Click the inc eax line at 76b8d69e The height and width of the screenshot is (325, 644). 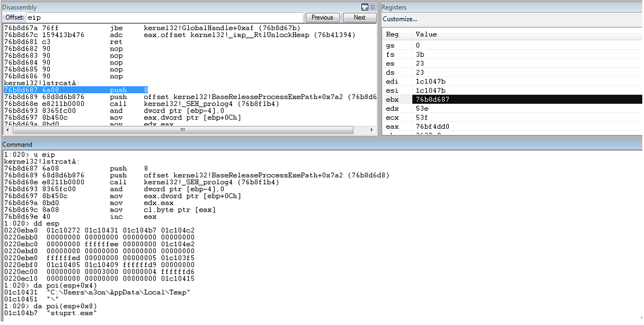tap(80, 217)
